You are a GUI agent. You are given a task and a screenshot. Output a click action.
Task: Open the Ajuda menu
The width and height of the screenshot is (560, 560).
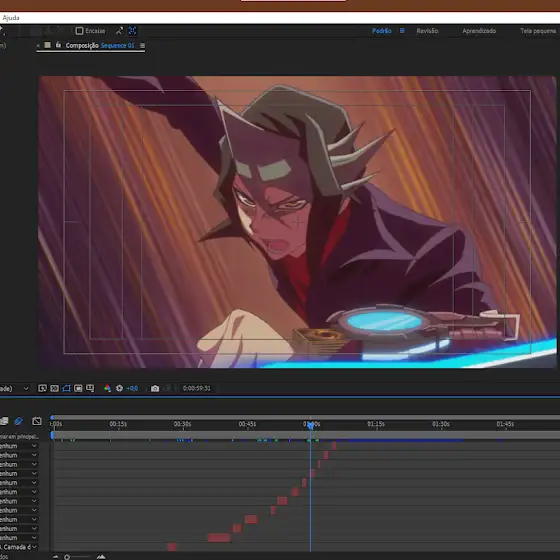tap(11, 18)
